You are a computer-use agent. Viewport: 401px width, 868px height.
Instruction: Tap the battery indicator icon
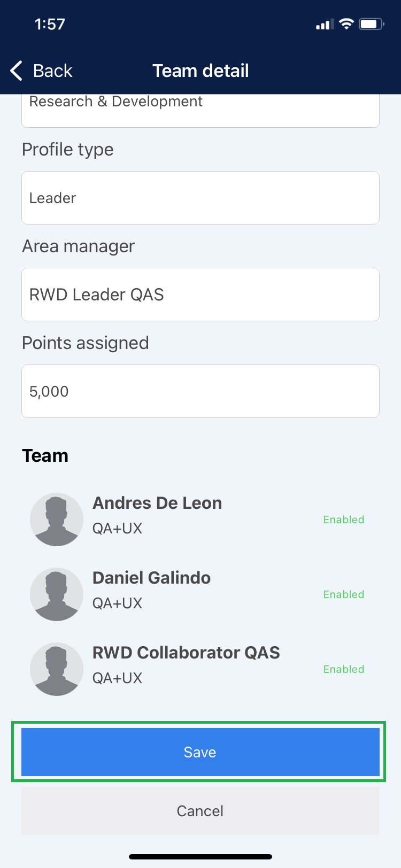pos(371,24)
